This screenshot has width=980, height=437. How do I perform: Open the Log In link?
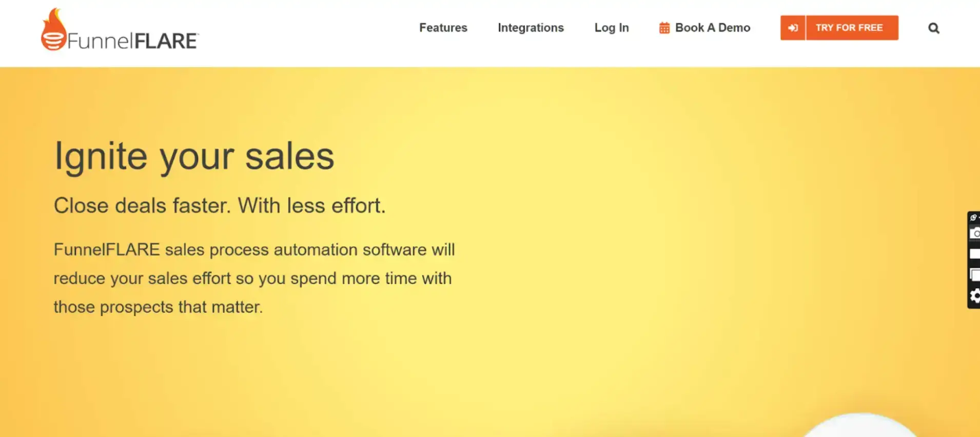click(612, 28)
